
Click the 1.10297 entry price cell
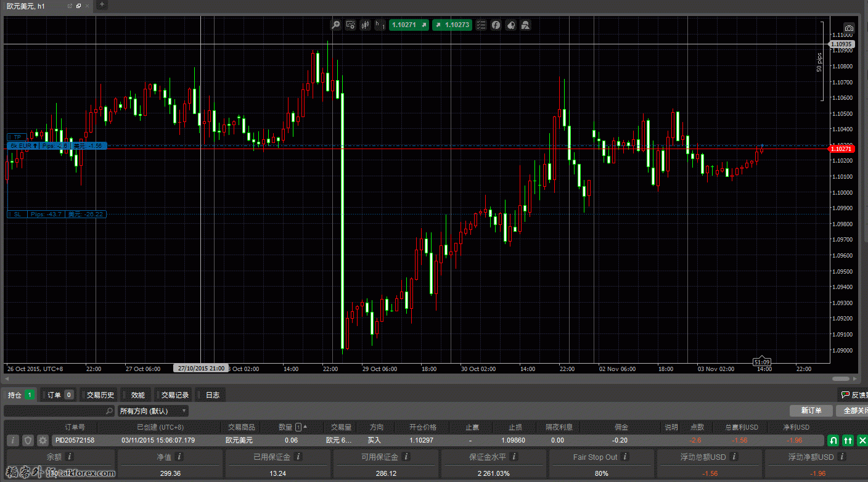pos(422,440)
